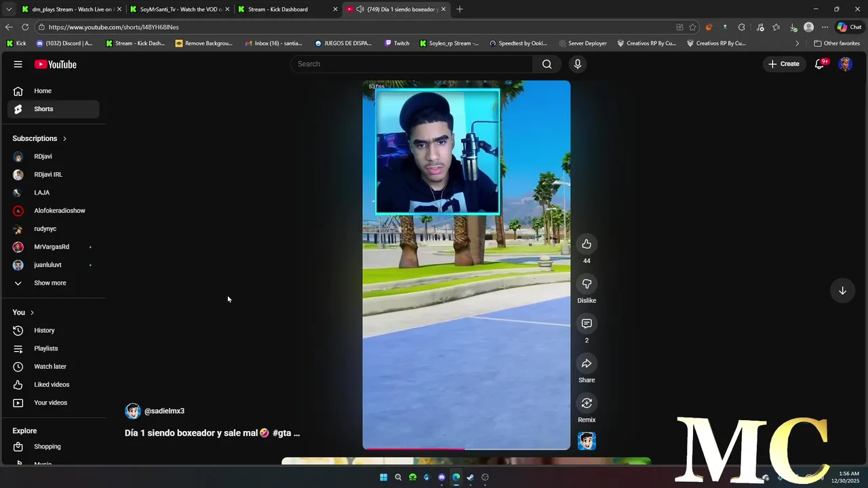Like the short with thumbs up
This screenshot has width=868, height=488.
coord(587,244)
